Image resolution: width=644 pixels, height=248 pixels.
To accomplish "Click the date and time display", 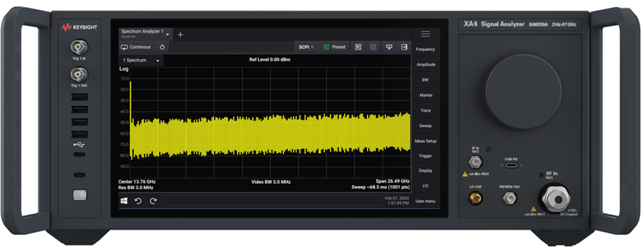I will point(397,200).
